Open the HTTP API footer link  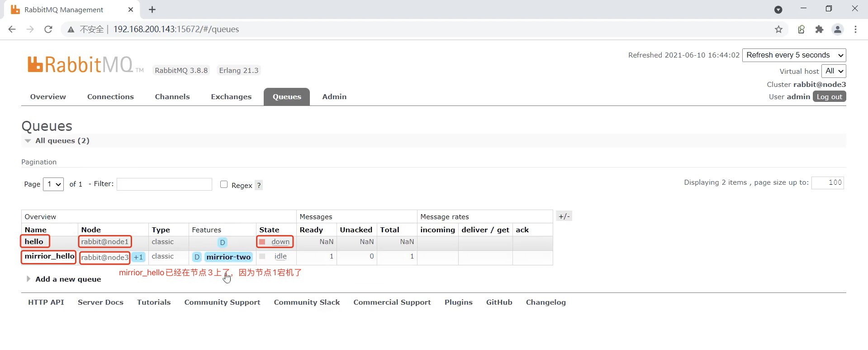click(x=46, y=302)
